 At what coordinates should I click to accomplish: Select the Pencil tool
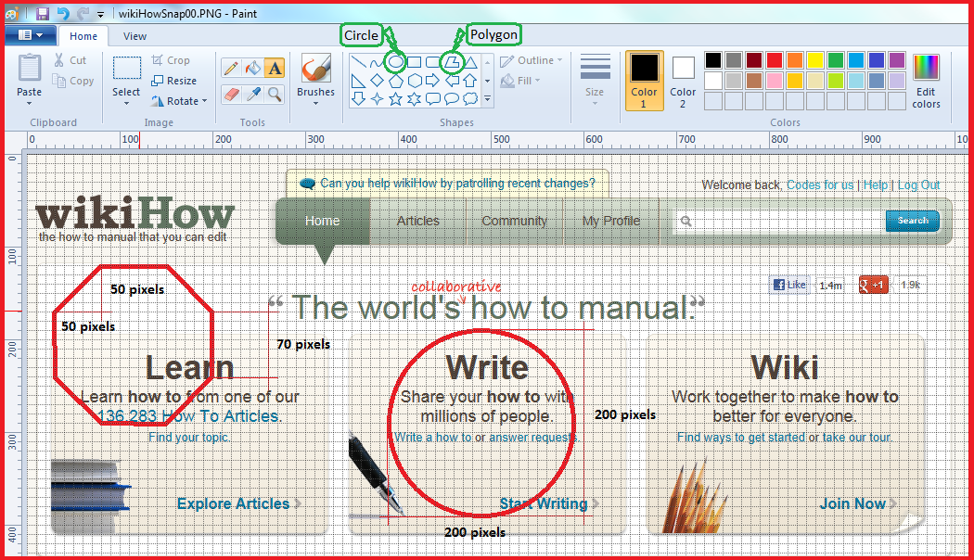[231, 67]
